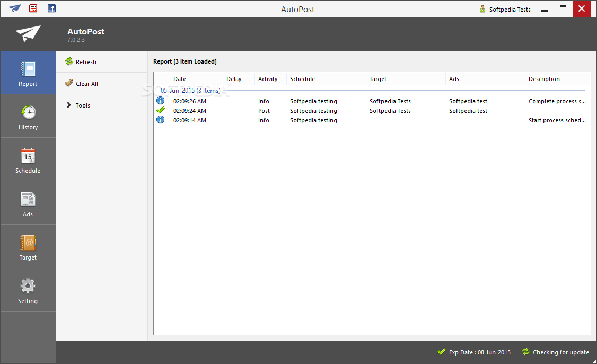Click info icon of 02:09:14 AM row
Viewport: 597px width, 364px height.
click(x=161, y=120)
